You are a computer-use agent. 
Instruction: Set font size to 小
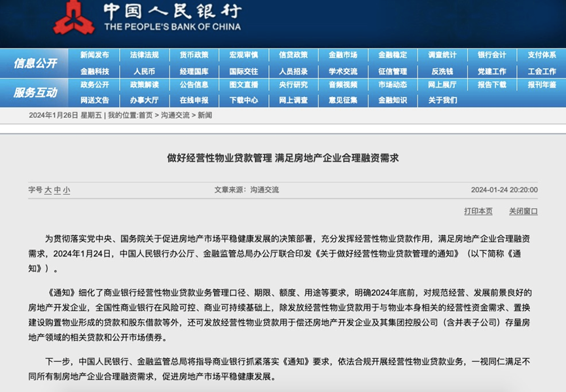point(67,190)
